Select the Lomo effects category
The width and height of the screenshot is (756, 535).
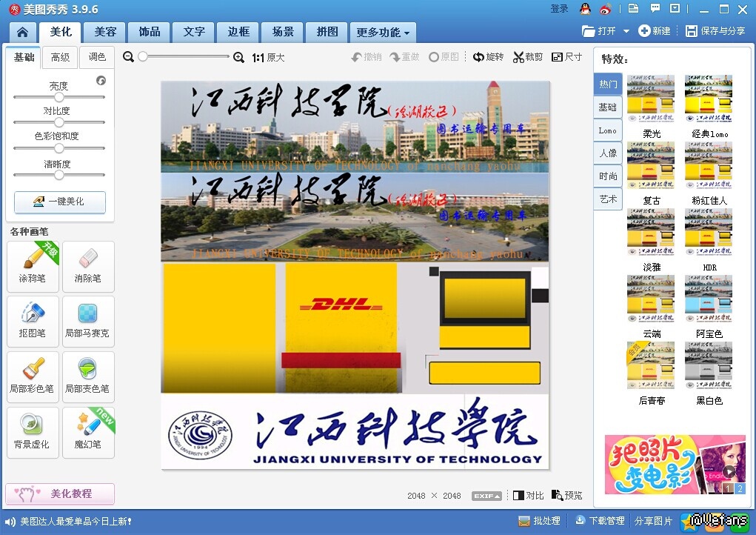[608, 130]
